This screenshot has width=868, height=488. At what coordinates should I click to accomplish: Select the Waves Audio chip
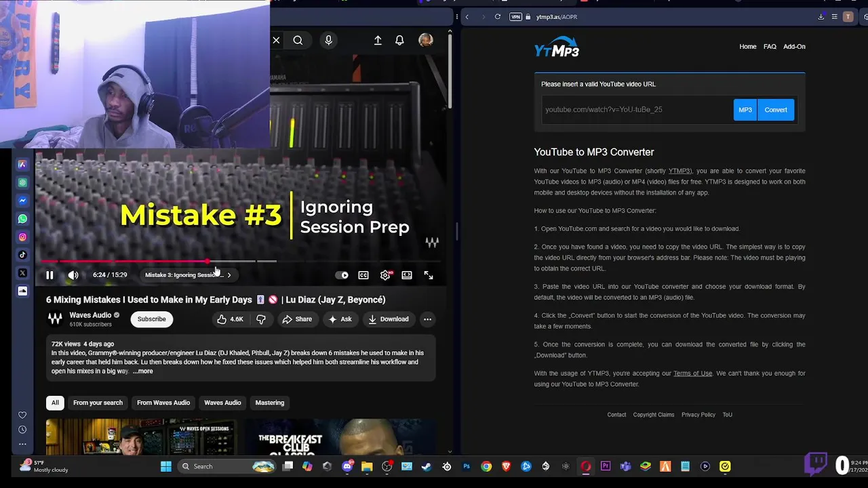[222, 403]
